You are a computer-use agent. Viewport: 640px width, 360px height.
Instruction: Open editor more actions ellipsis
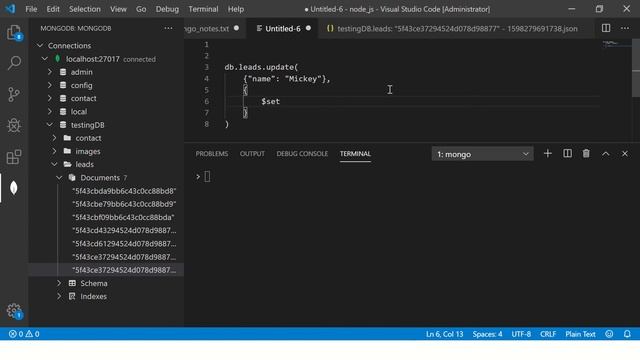(625, 28)
